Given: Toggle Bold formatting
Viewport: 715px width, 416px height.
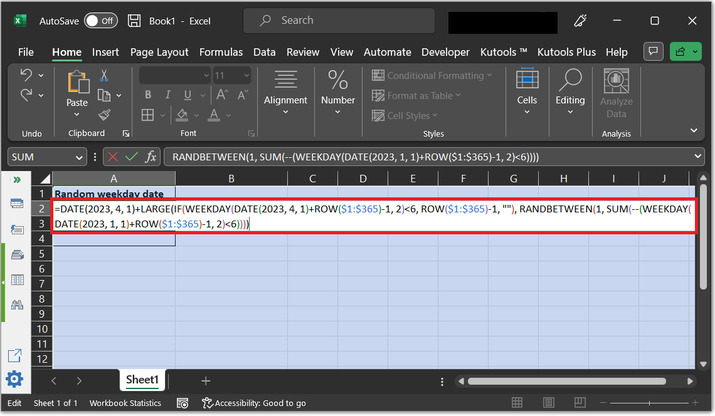Looking at the screenshot, I should coord(148,95).
